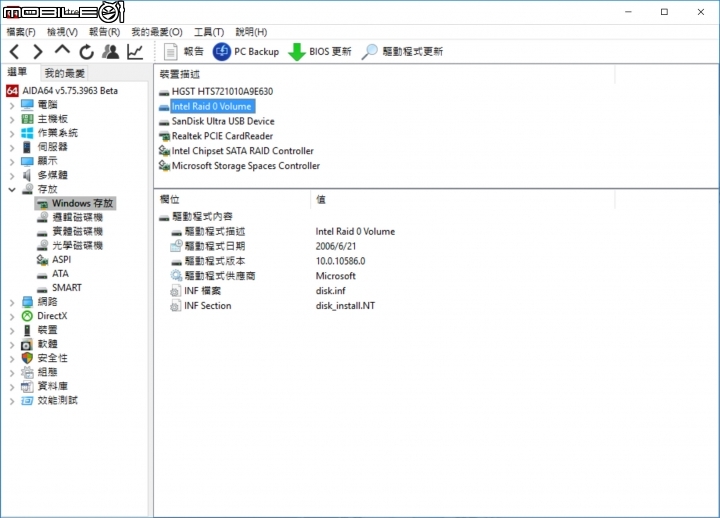The image size is (720, 518).
Task: Select AIDA64 v5.75.3963 Beta root node
Action: point(70,90)
